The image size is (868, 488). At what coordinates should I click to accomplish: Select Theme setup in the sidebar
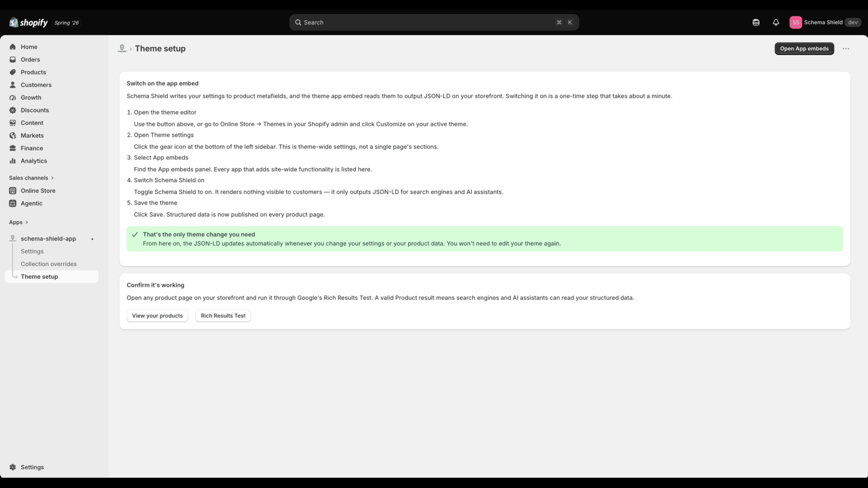tap(52, 277)
